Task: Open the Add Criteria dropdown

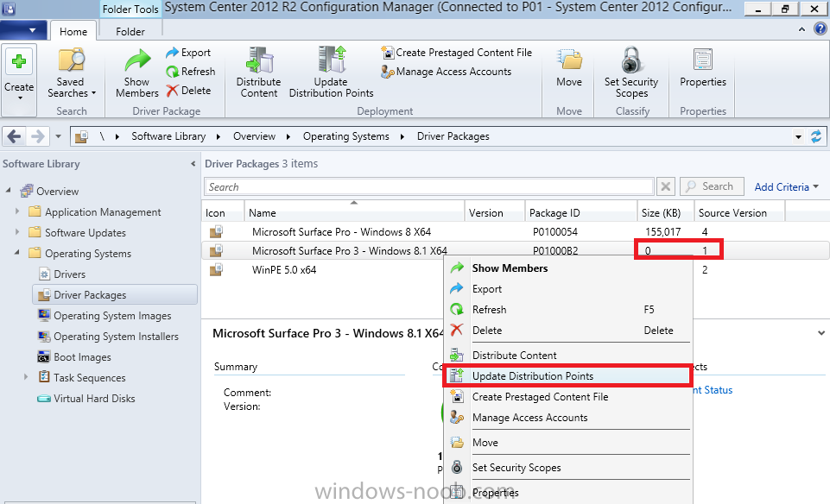Action: point(787,186)
